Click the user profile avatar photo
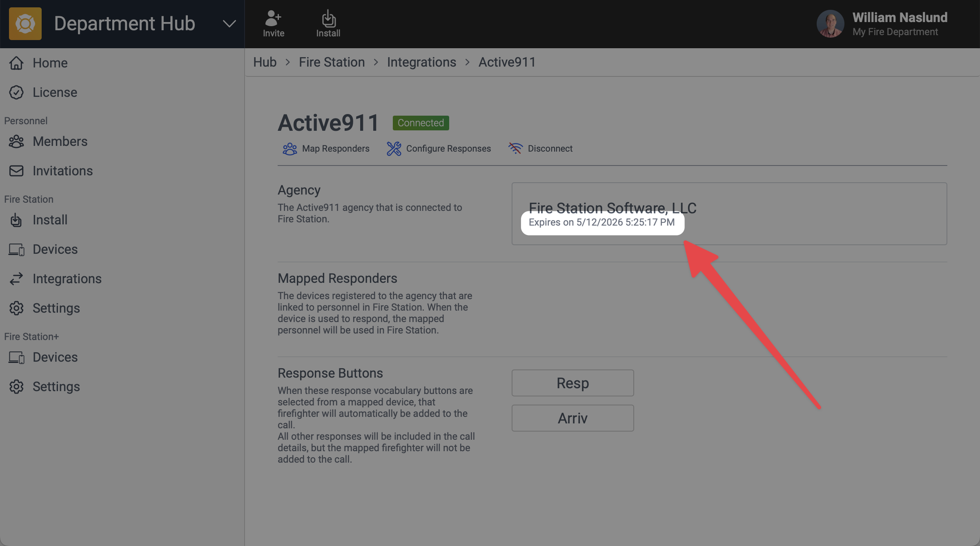 pyautogui.click(x=830, y=24)
